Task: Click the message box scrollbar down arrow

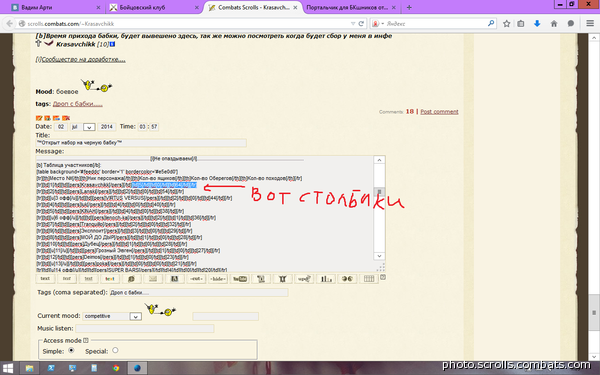Action: click(379, 256)
